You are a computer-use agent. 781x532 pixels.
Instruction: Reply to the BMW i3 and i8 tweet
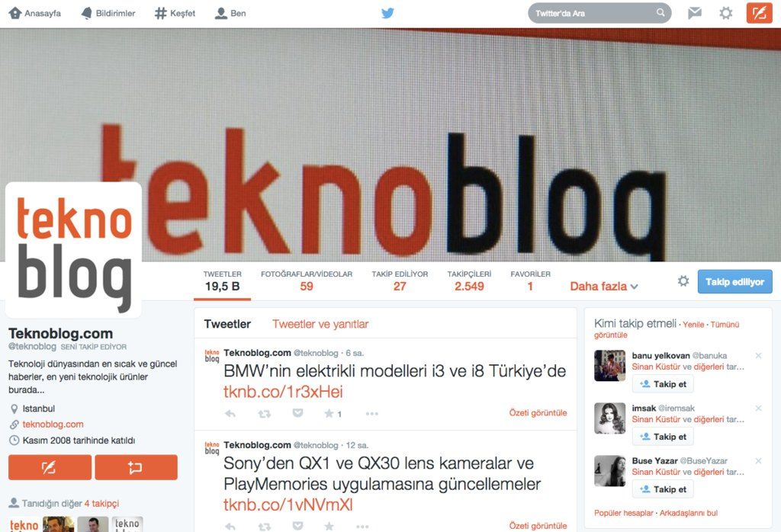click(230, 413)
